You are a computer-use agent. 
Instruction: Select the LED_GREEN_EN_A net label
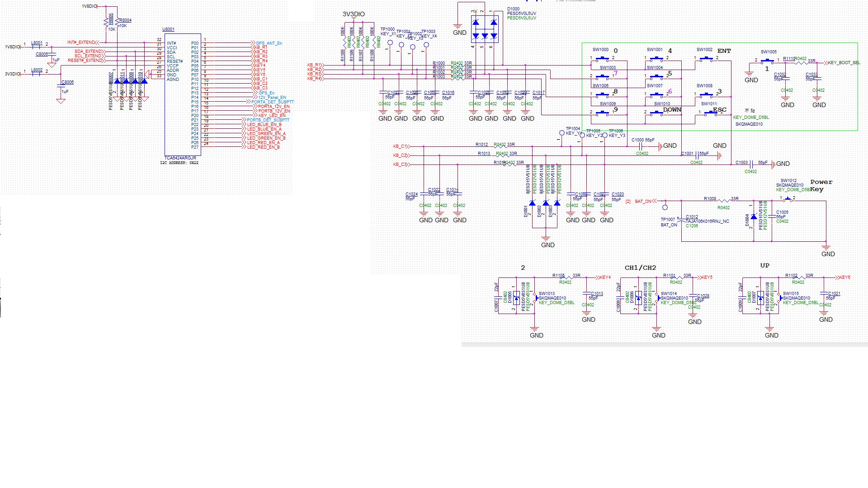click(266, 134)
